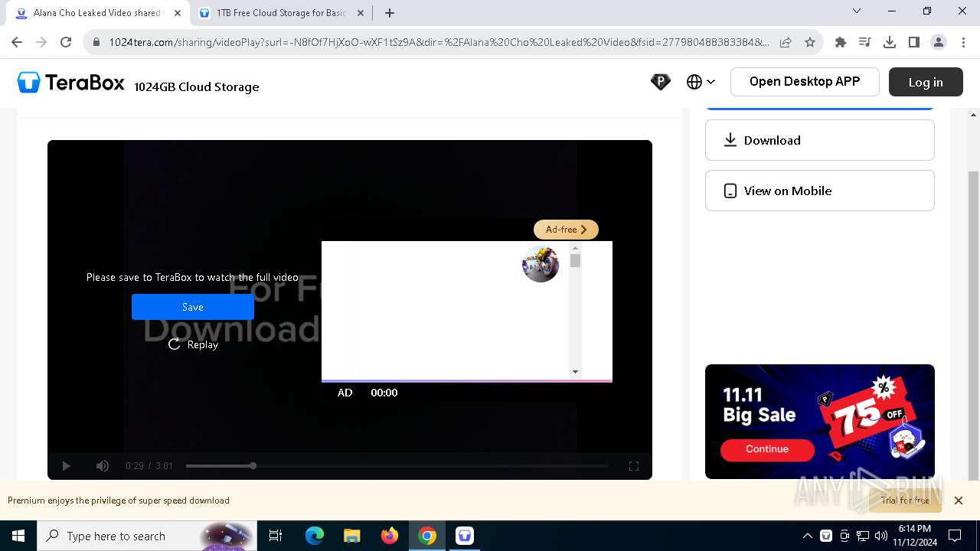
Task: Launch Microsoft Edge from taskbar
Action: (x=315, y=536)
